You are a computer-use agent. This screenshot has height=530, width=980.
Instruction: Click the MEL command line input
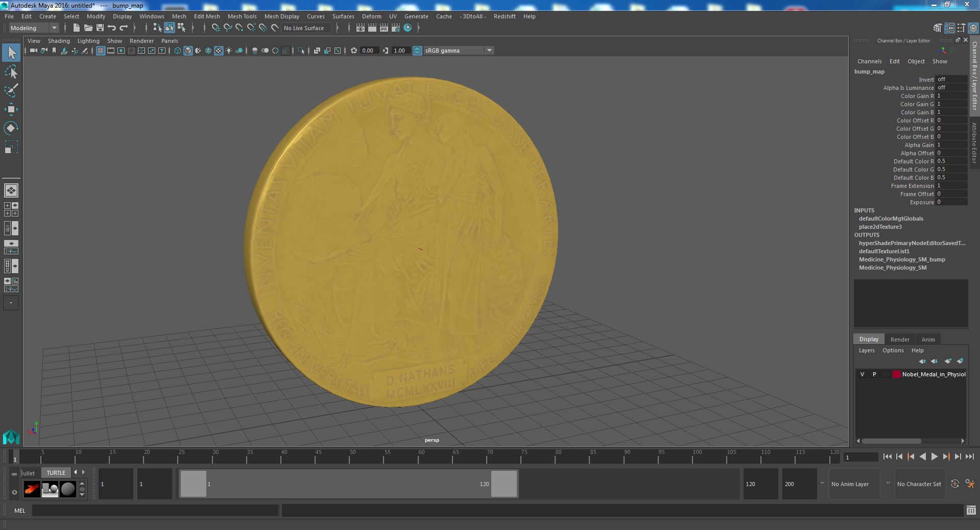pos(155,510)
